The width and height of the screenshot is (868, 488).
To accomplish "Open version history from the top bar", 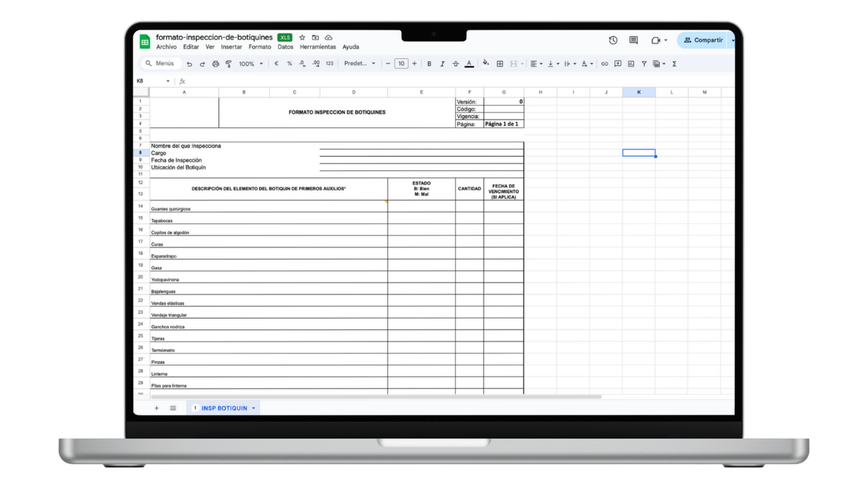I will pyautogui.click(x=612, y=40).
